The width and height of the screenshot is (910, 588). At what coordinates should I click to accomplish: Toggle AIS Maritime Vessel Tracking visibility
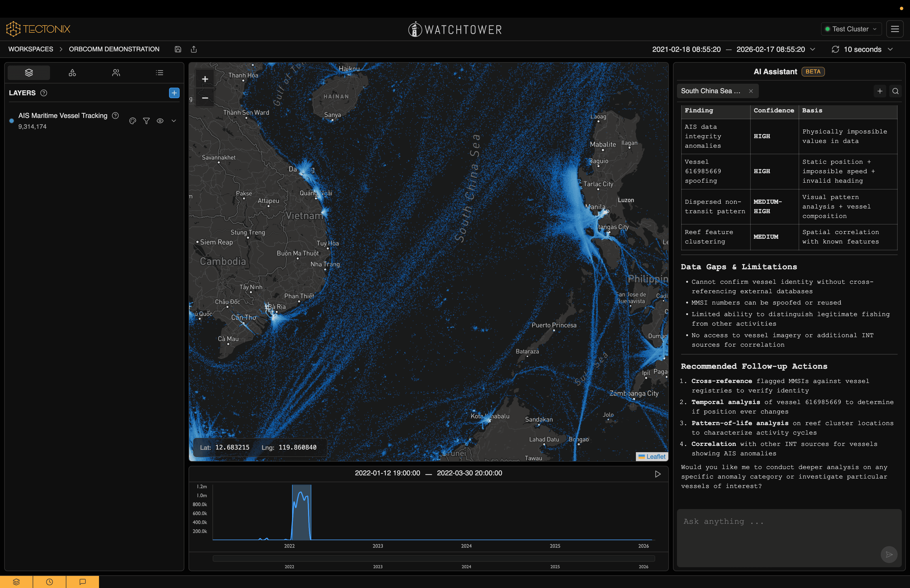tap(160, 121)
